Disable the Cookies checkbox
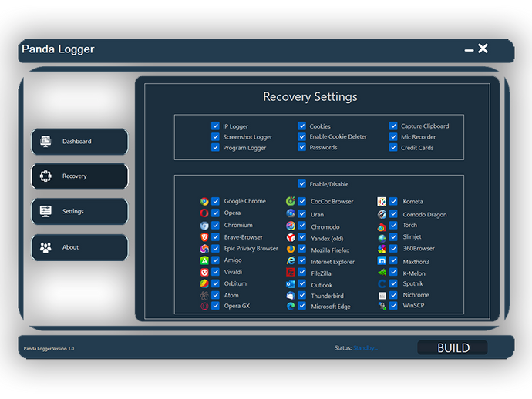 click(x=301, y=126)
